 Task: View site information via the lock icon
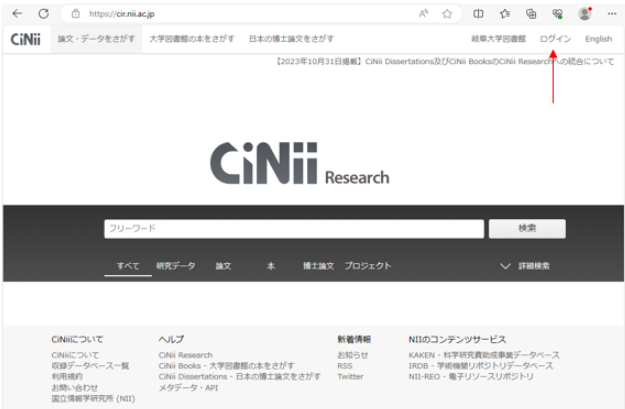tap(75, 14)
